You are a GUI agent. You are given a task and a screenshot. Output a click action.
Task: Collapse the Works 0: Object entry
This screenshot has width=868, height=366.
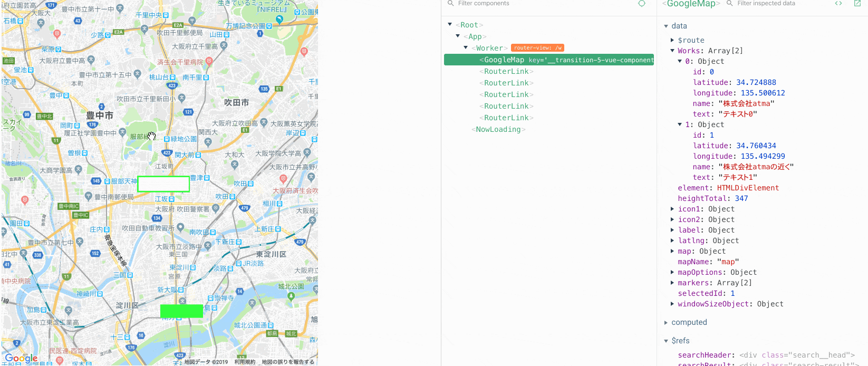point(680,61)
